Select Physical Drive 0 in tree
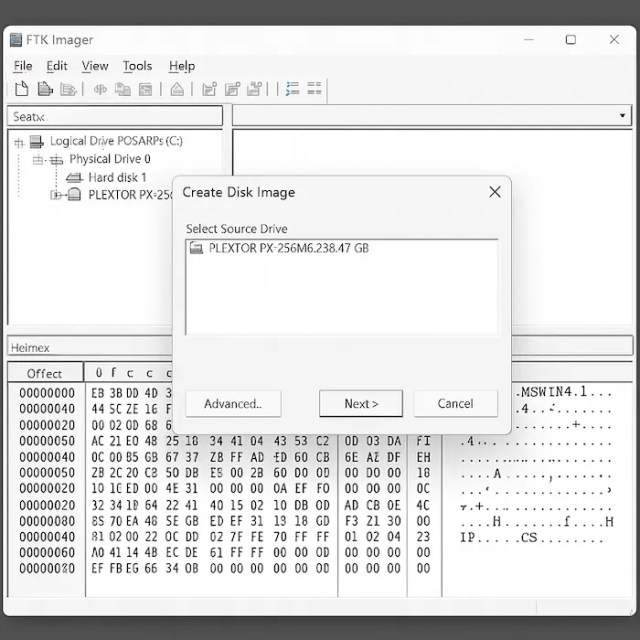Screen dimensions: 640x640 pos(109,159)
